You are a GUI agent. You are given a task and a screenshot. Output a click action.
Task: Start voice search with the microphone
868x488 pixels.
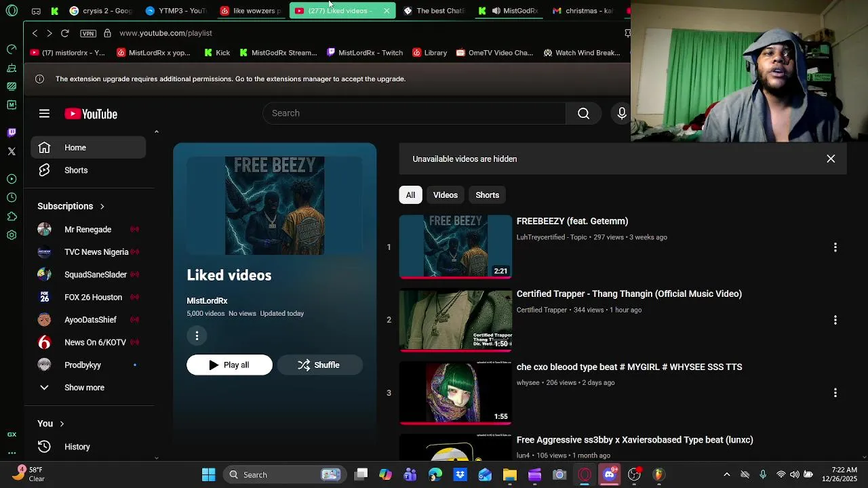pos(621,113)
